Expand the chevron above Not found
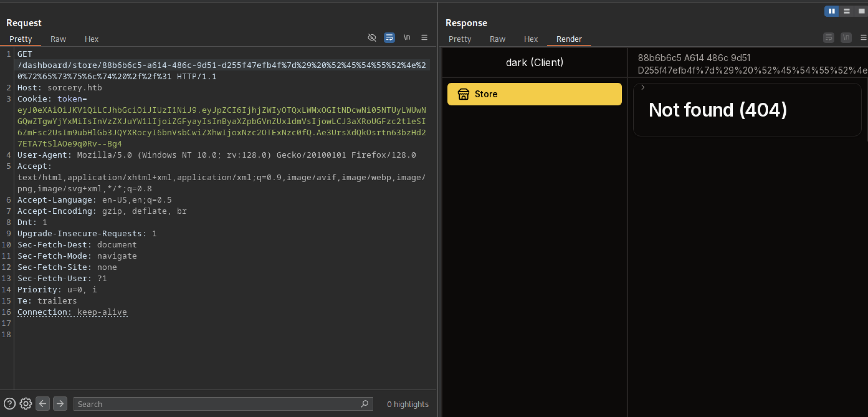The width and height of the screenshot is (868, 417). click(643, 88)
